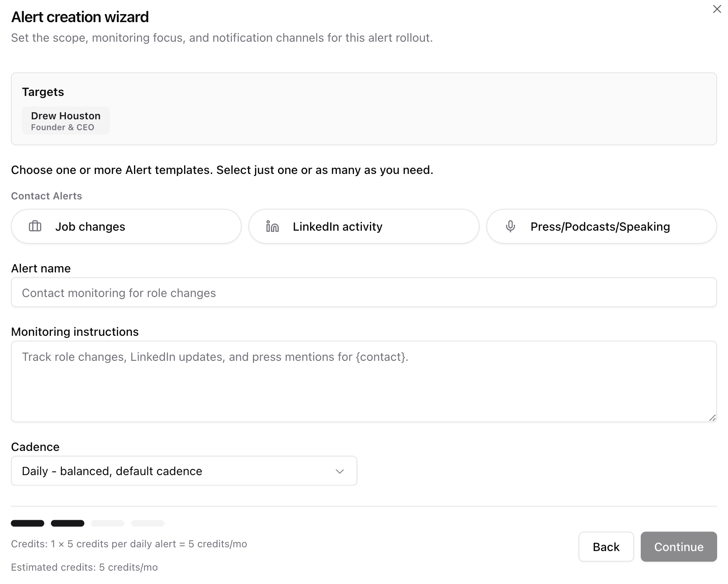The image size is (728, 584).
Task: Click the Alert name input field
Action: 364,292
